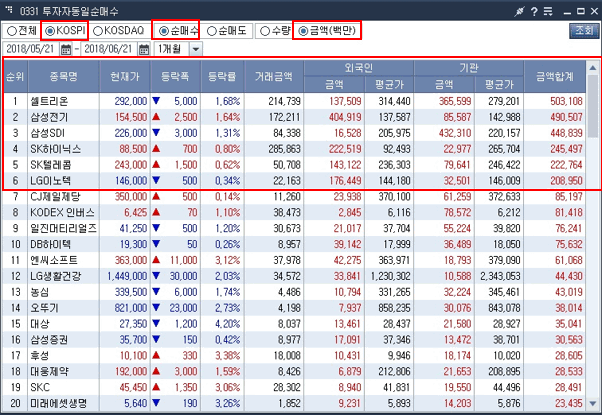
Task: Click 삼성전기 foreign amount 404,919
Action: (x=345, y=117)
